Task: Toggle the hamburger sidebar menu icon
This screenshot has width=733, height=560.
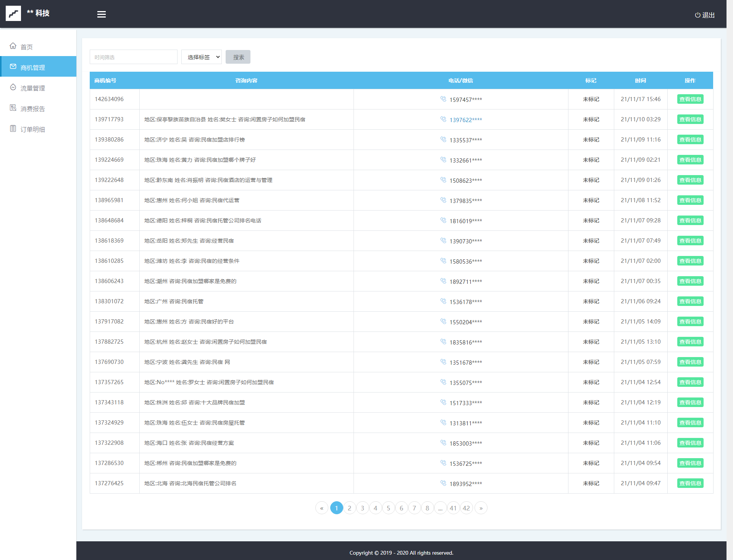Action: pyautogui.click(x=102, y=14)
